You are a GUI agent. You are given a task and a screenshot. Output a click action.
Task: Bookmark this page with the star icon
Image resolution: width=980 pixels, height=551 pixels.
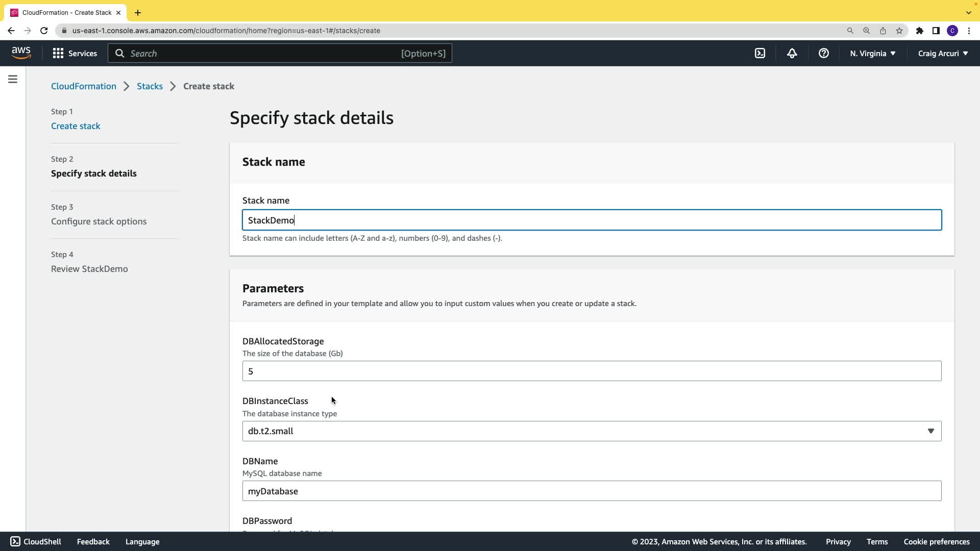pyautogui.click(x=899, y=31)
